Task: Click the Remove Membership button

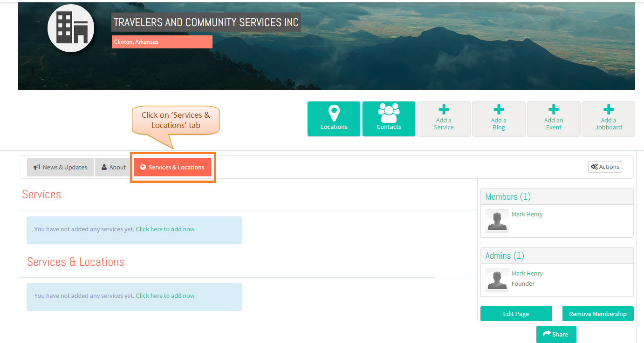Action: [598, 314]
